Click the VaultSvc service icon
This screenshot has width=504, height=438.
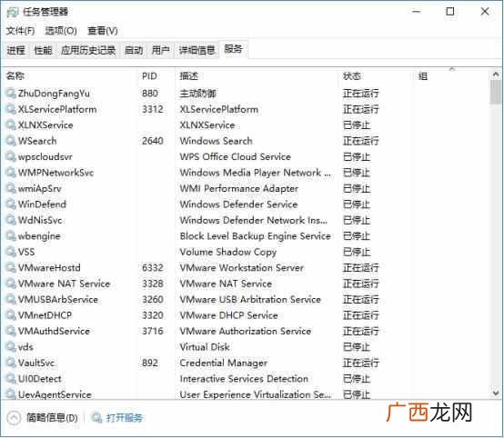(x=11, y=363)
